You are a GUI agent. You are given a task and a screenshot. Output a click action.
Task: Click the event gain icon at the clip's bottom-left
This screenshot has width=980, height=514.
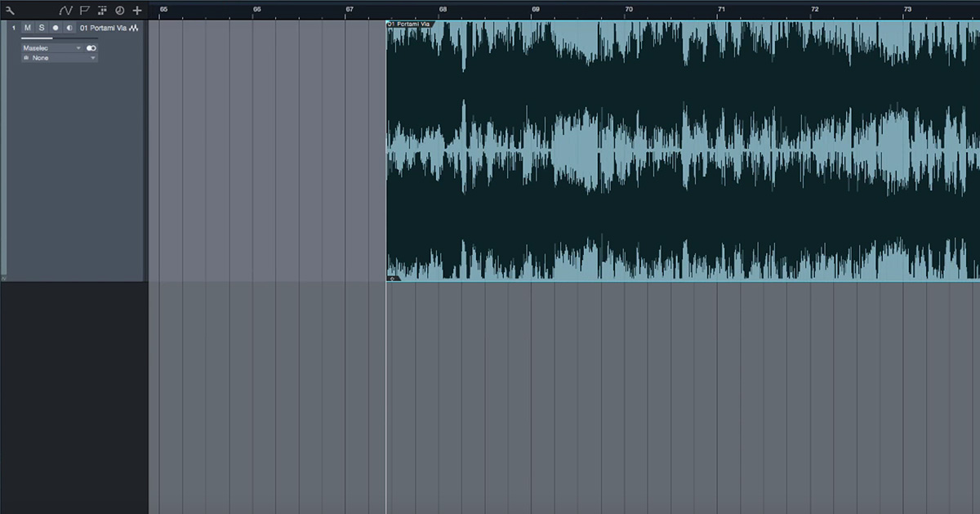393,278
